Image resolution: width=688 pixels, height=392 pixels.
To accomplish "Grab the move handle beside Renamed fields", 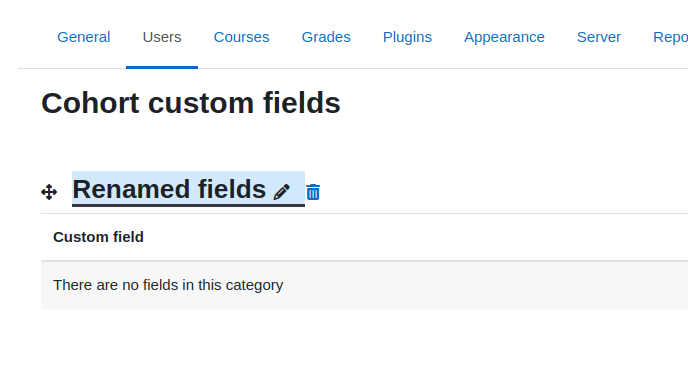I will coord(49,192).
